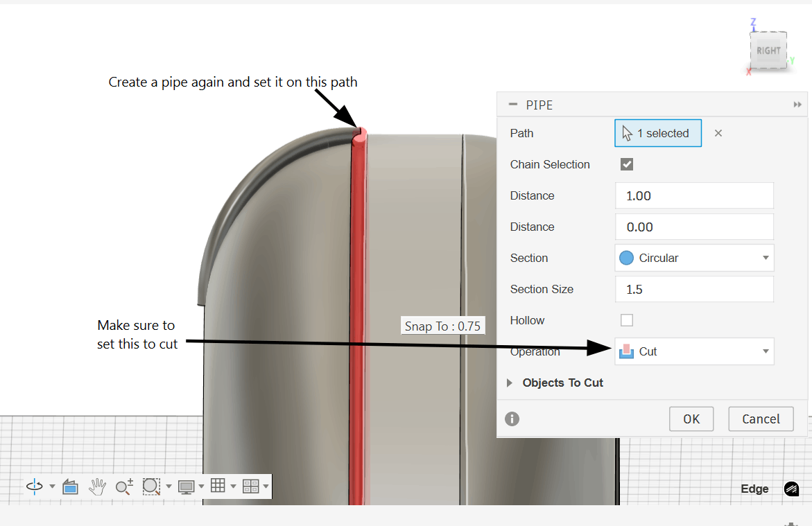Open the Operation Cut dropdown
This screenshot has height=526, width=812.
[x=694, y=351]
